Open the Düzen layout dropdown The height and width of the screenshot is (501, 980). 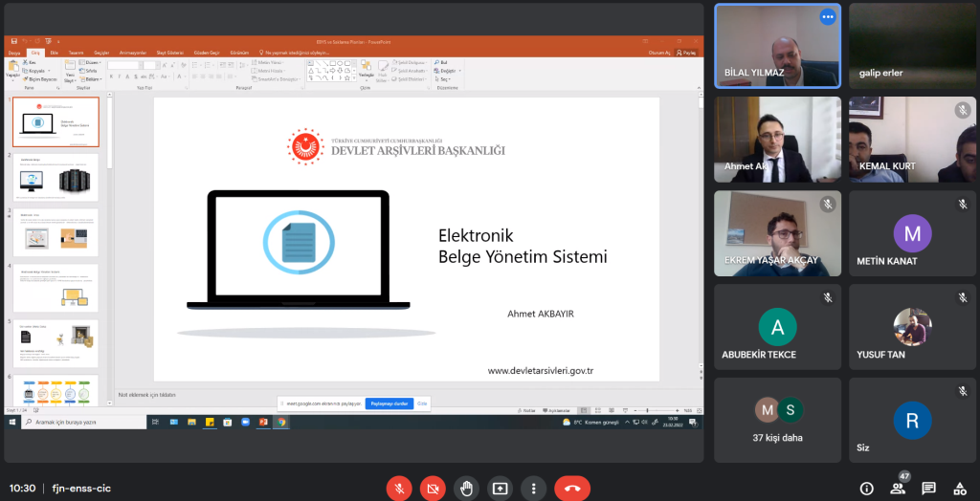92,62
